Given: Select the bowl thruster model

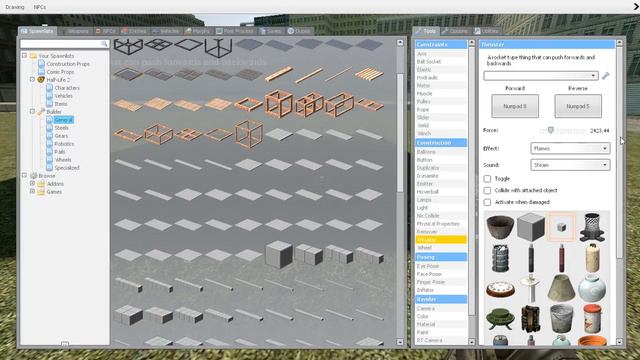Looking at the screenshot, I should [x=500, y=227].
